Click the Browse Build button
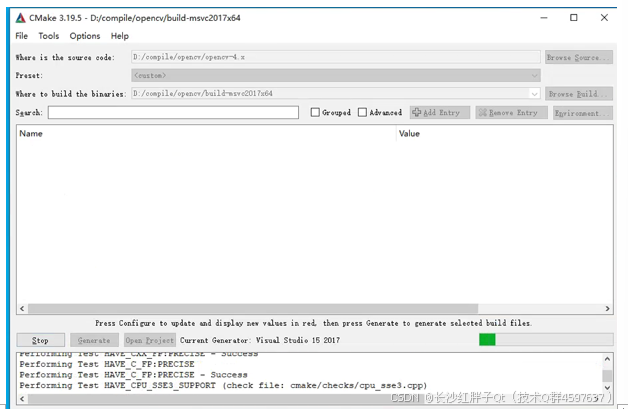The height and width of the screenshot is (409, 628). [x=578, y=94]
